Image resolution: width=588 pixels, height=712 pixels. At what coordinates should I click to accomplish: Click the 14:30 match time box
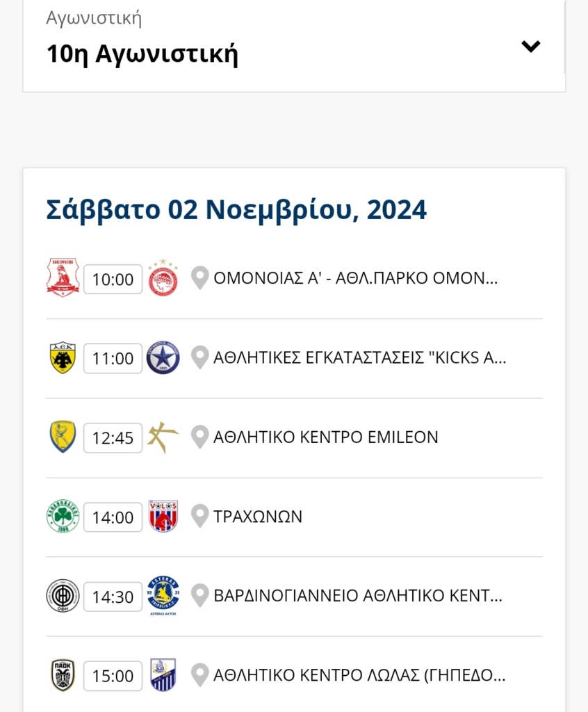coord(113,597)
